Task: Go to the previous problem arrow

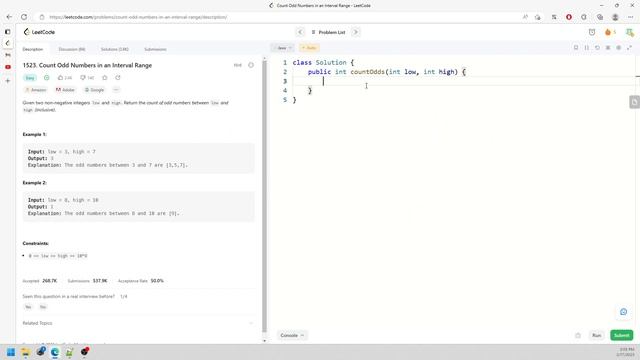Action: click(300, 32)
